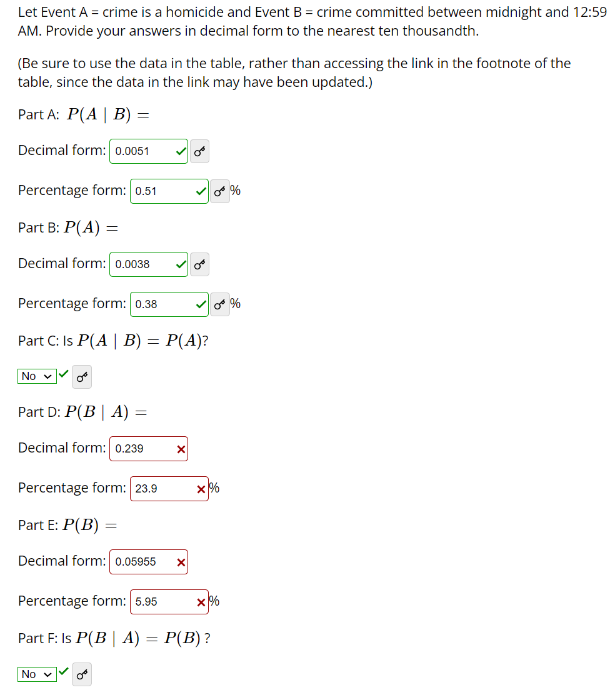Screen dimensions: 610x700
Task: Click the key icon next to 0.0038
Action: point(199,264)
